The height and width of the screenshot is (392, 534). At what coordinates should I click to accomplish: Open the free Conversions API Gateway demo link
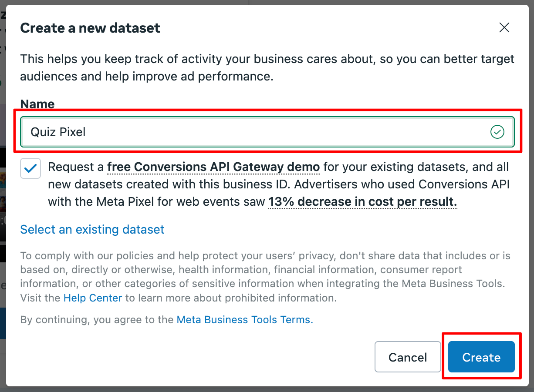tap(213, 167)
